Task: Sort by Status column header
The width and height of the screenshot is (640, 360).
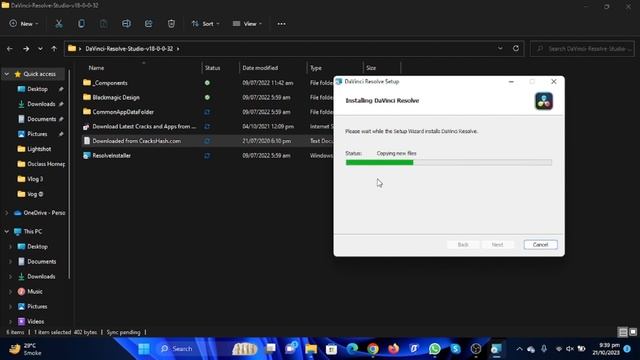Action: point(212,68)
